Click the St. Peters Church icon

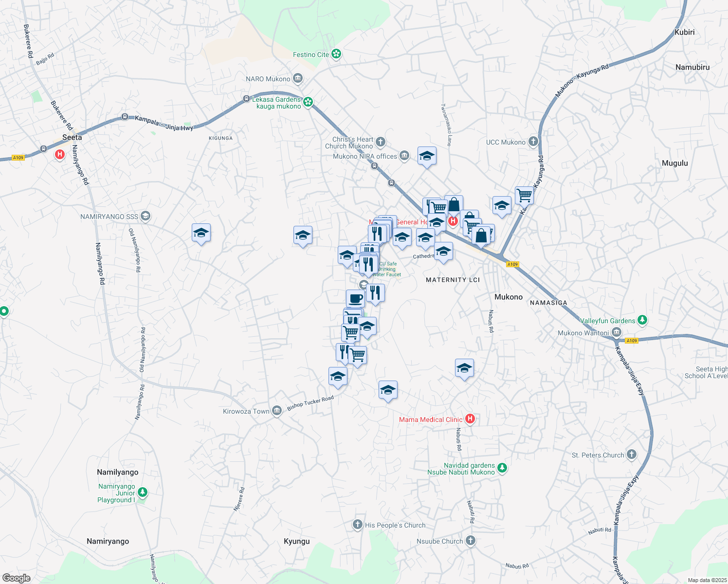(x=631, y=454)
